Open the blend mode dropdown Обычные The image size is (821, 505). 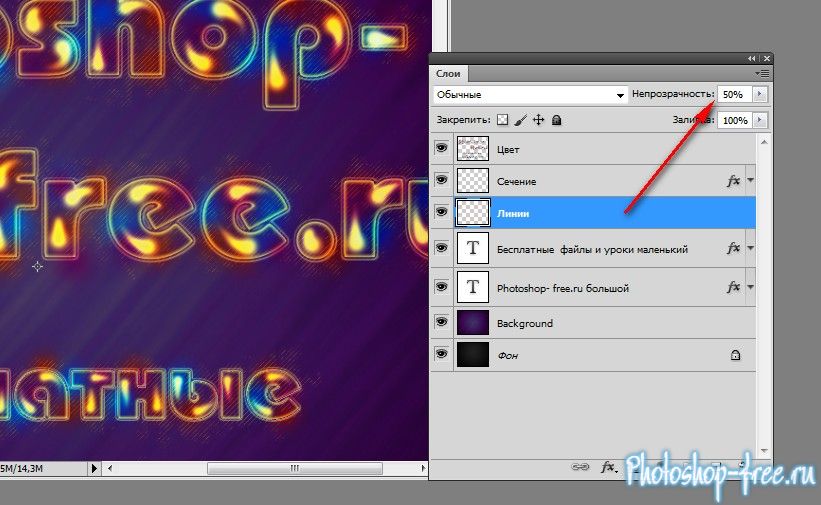pos(530,94)
